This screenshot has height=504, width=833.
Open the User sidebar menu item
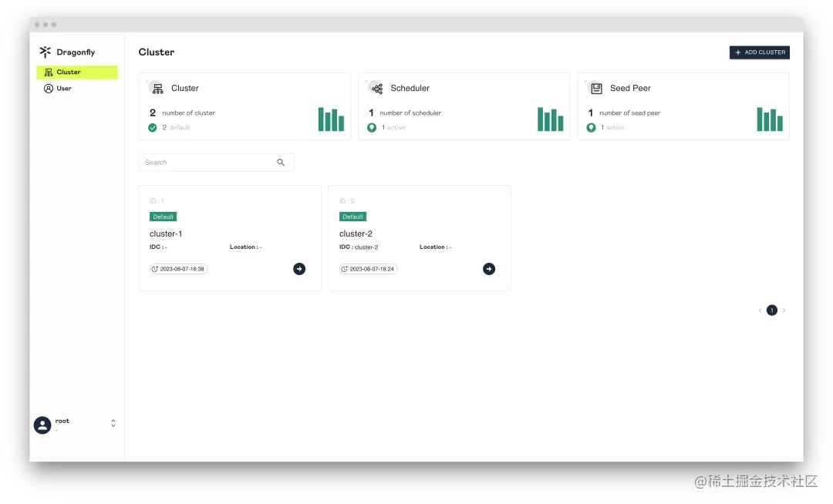tap(77, 89)
